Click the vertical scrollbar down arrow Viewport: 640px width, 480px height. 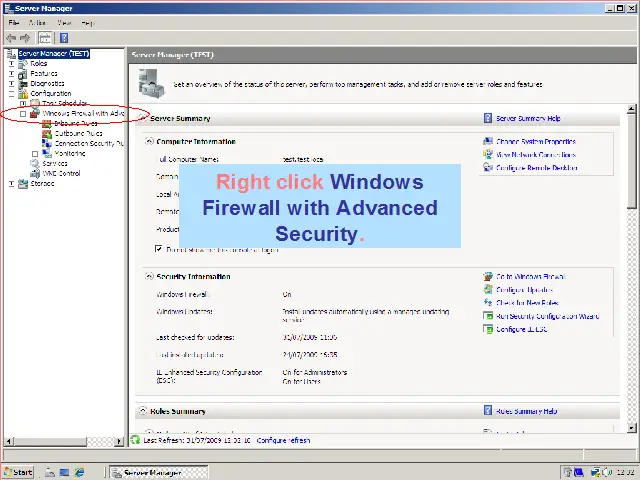(x=631, y=428)
